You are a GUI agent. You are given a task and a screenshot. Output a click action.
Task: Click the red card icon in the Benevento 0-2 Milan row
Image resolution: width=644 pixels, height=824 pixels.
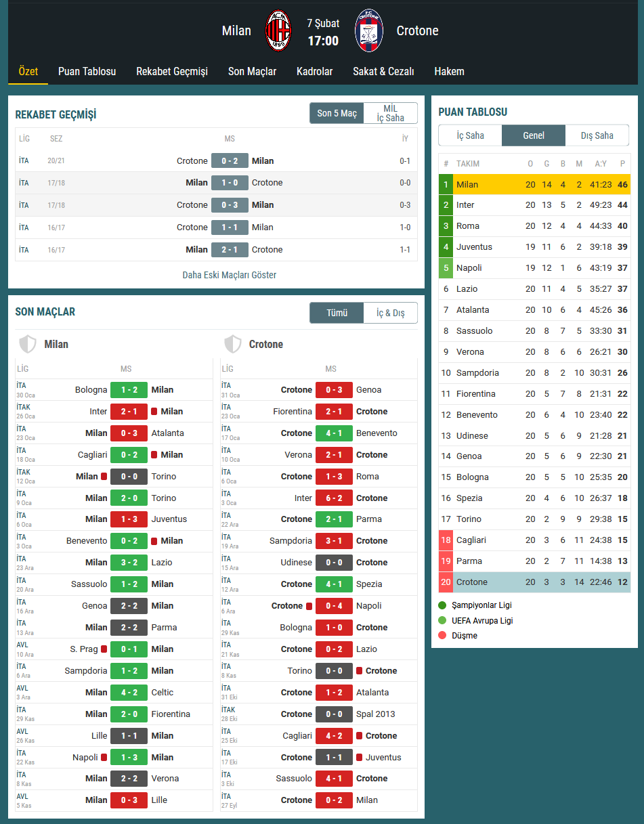pyautogui.click(x=154, y=541)
